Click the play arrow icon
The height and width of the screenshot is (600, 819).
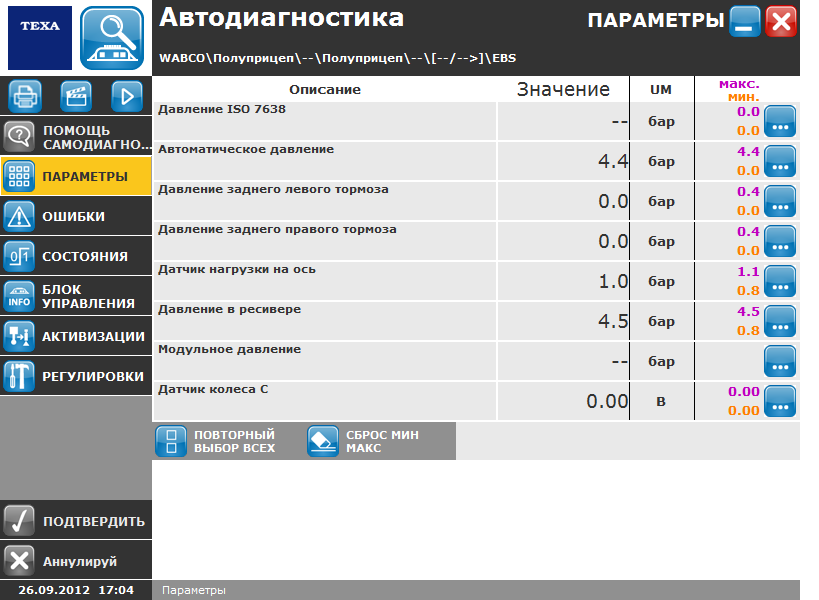click(127, 96)
